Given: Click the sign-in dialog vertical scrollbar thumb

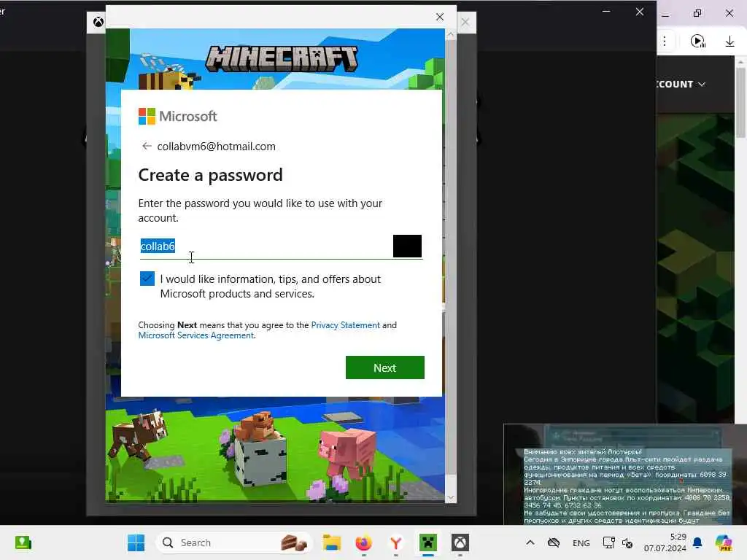Looking at the screenshot, I should (450, 257).
